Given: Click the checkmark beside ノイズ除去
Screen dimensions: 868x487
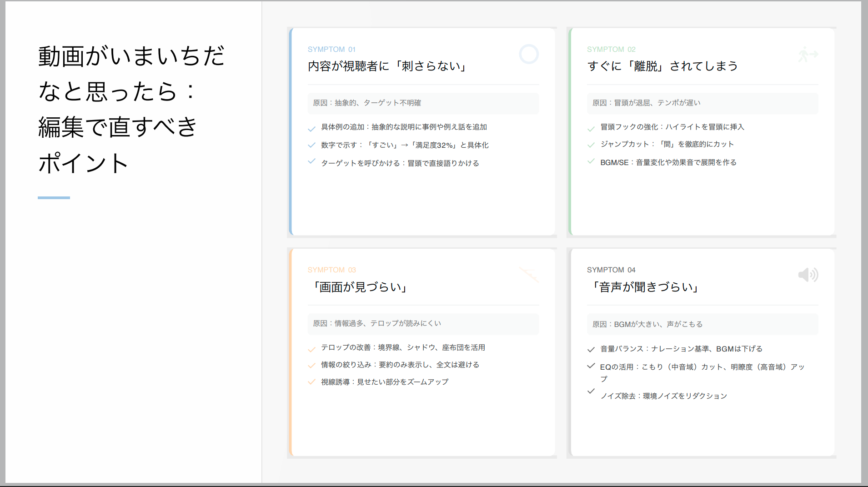Looking at the screenshot, I should point(591,391).
